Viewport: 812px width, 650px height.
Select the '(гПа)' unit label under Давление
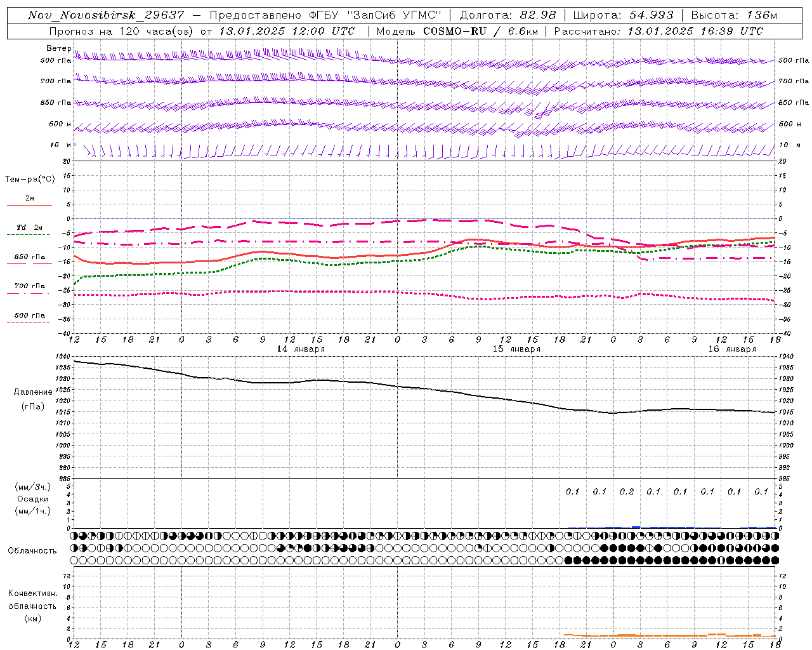click(33, 406)
